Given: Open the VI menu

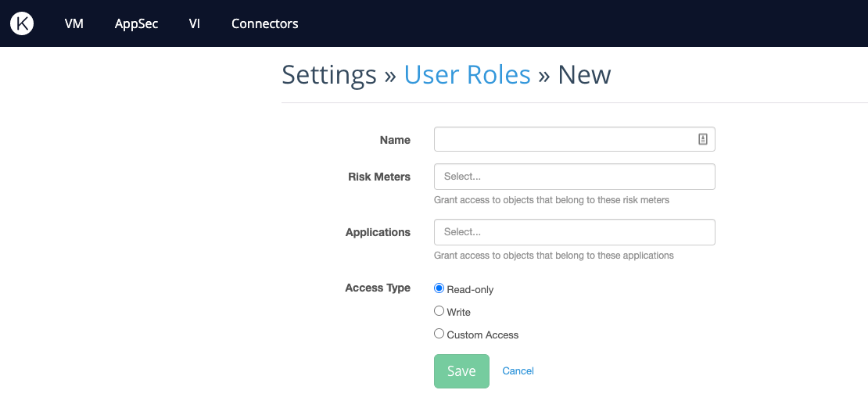Looking at the screenshot, I should click(194, 23).
